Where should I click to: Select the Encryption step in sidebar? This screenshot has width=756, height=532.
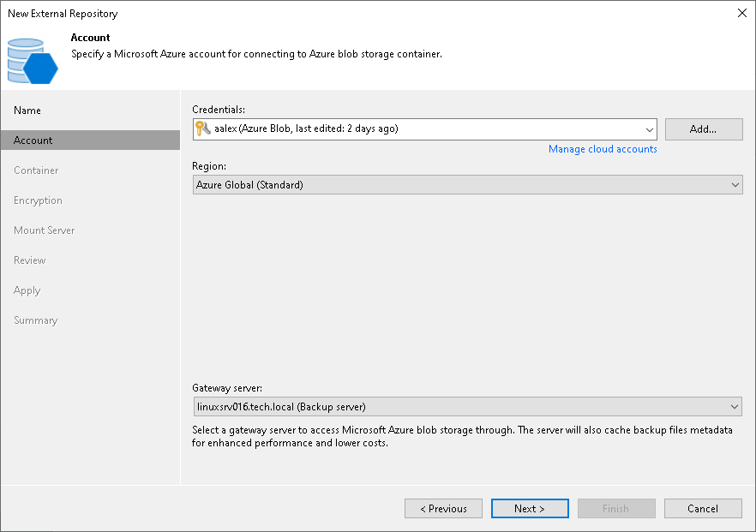click(x=38, y=200)
